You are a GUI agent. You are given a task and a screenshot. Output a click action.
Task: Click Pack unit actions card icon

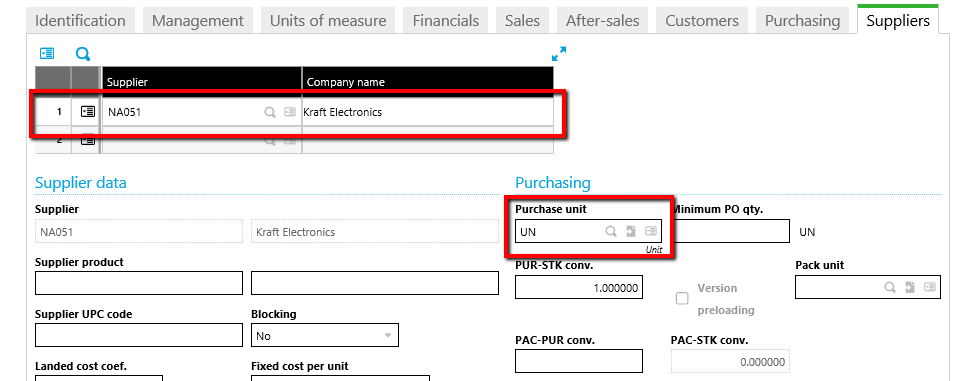929,287
